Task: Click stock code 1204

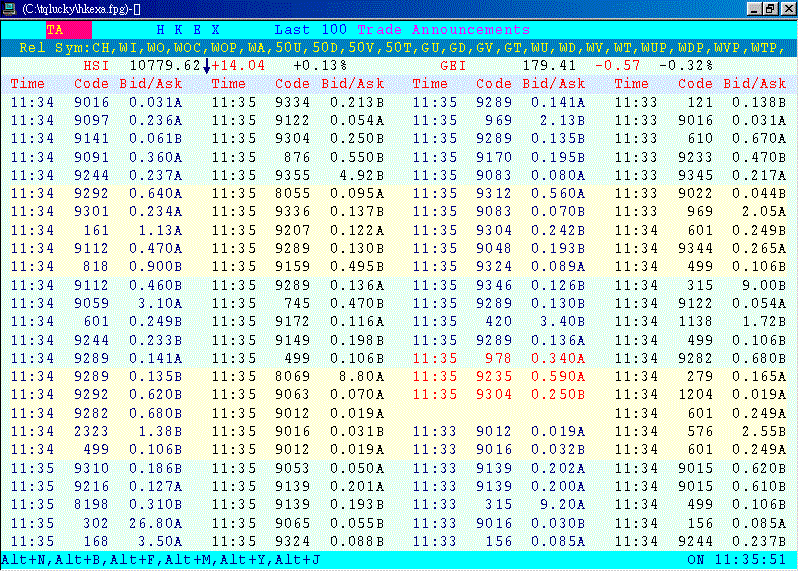Action: (695, 395)
